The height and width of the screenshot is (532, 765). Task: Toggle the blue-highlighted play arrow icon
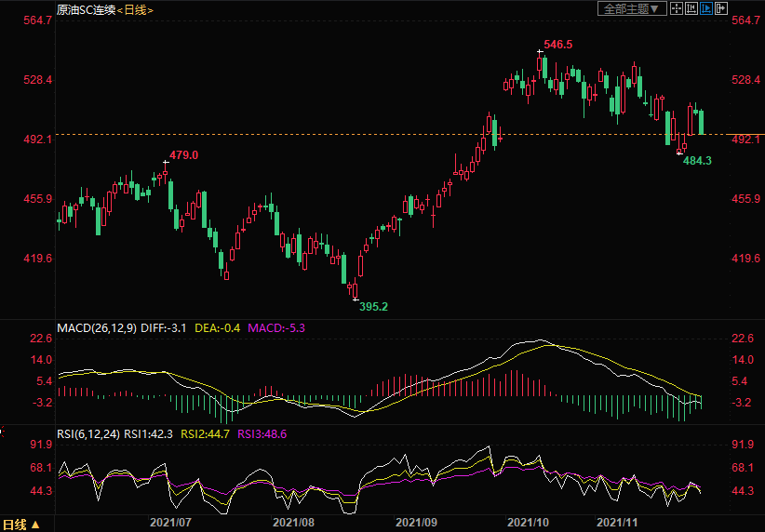[705, 8]
